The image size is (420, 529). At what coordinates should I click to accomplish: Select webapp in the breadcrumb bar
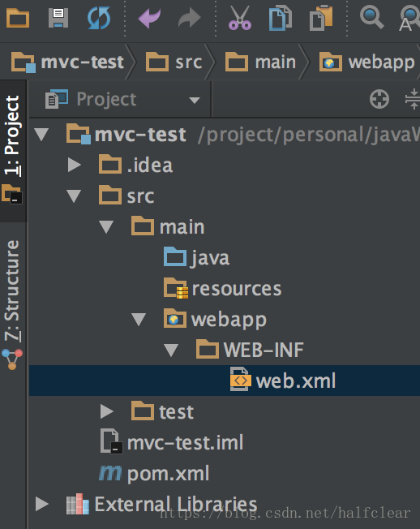(x=366, y=62)
